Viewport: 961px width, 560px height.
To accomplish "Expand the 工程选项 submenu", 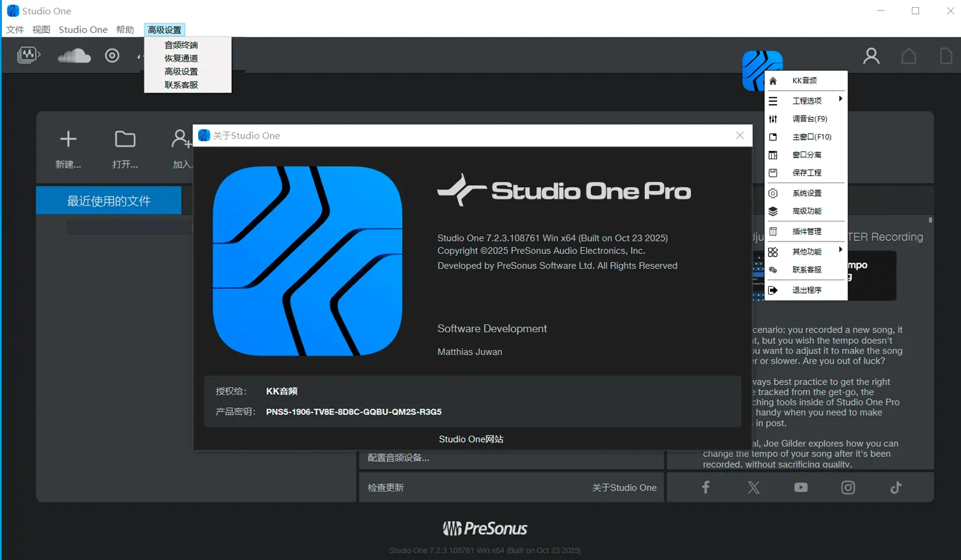I will click(x=806, y=100).
